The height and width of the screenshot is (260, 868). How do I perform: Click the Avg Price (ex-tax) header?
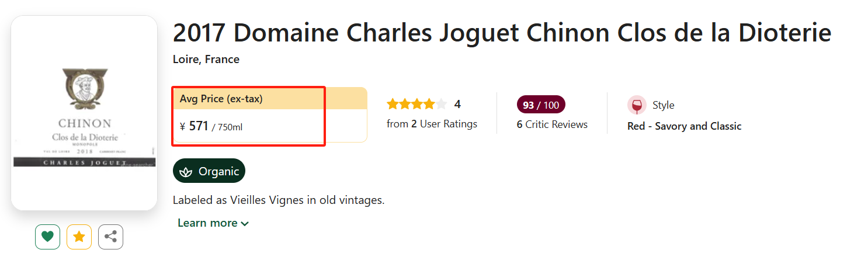point(221,99)
